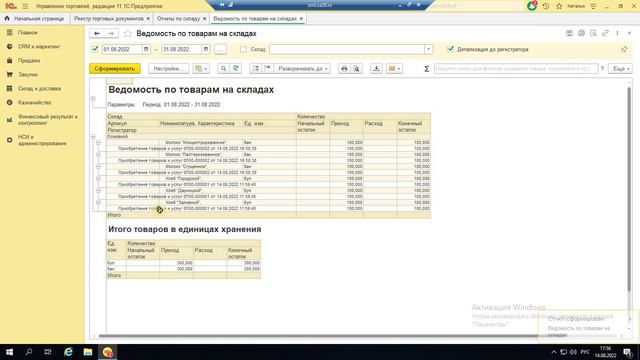Open the history clock icon in the title bar
The image size is (640, 360).
pyautogui.click(x=546, y=6)
